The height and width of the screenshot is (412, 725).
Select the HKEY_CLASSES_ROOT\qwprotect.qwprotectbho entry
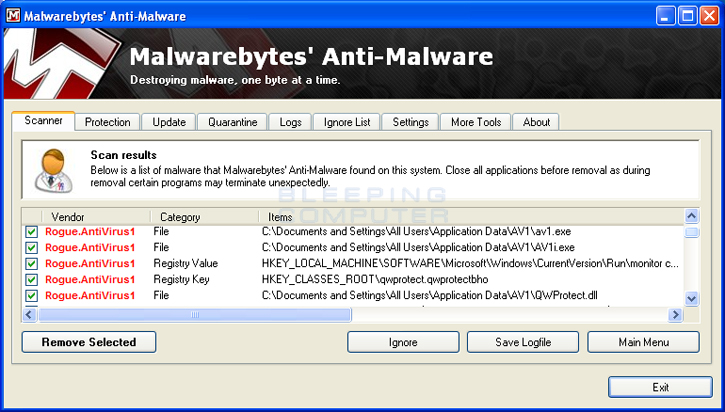pyautogui.click(x=375, y=279)
